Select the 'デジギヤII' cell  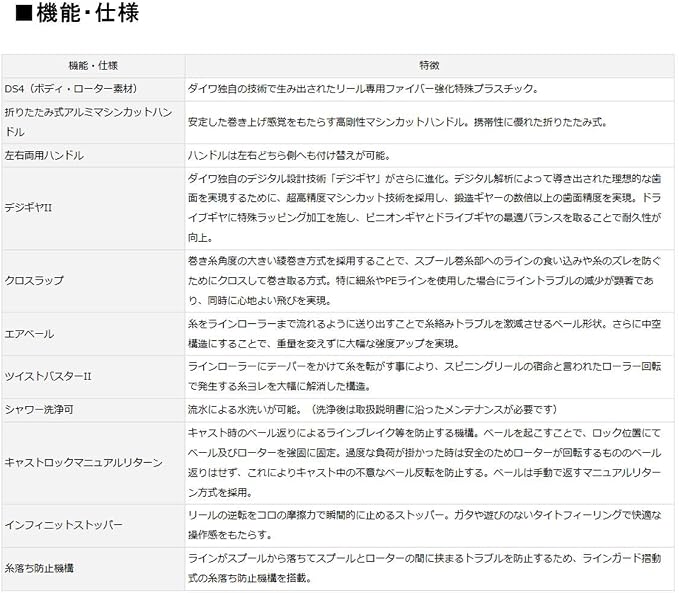pos(93,208)
